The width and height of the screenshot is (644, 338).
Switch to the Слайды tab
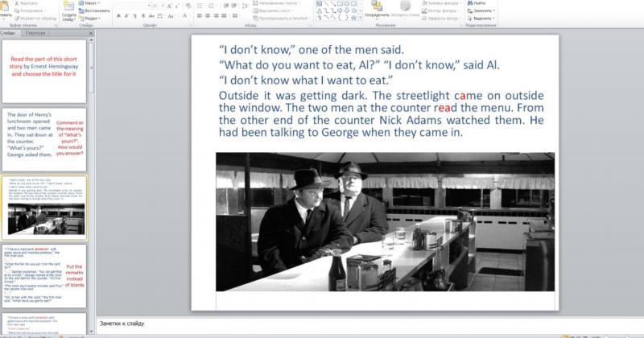coord(7,33)
